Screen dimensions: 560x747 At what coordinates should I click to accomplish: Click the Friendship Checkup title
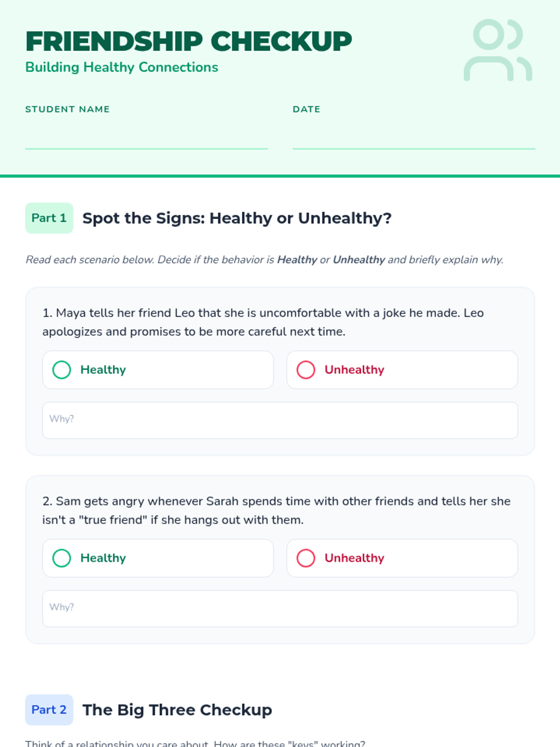tap(189, 42)
